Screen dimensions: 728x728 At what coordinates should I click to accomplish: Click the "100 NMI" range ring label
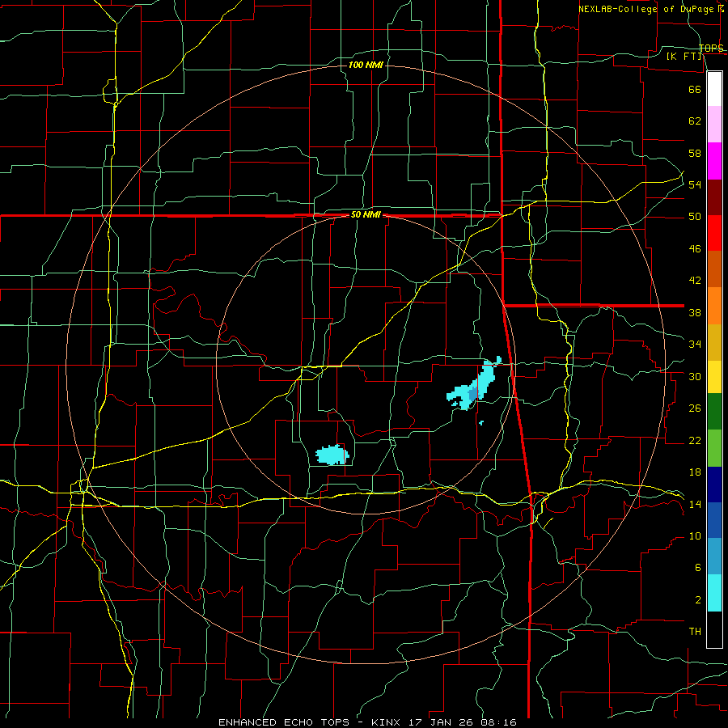pos(366,65)
